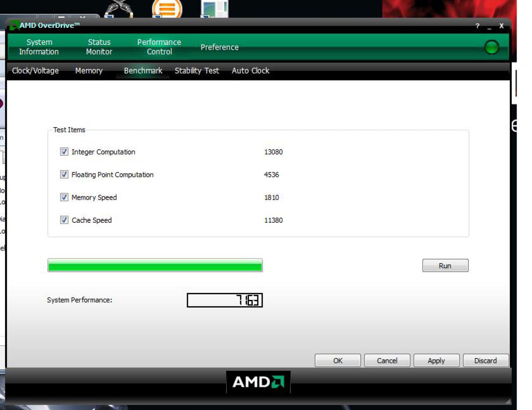
Task: Click the Discard button
Action: [x=485, y=360]
